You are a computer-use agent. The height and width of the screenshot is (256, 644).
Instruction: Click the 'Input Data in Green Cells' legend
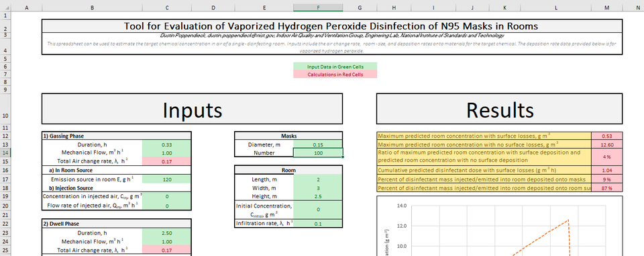(x=335, y=67)
